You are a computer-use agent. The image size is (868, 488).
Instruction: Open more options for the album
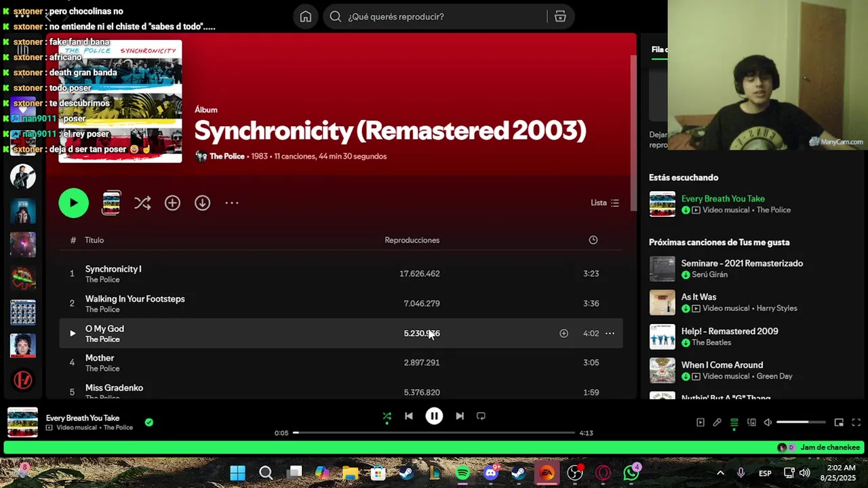pyautogui.click(x=232, y=203)
